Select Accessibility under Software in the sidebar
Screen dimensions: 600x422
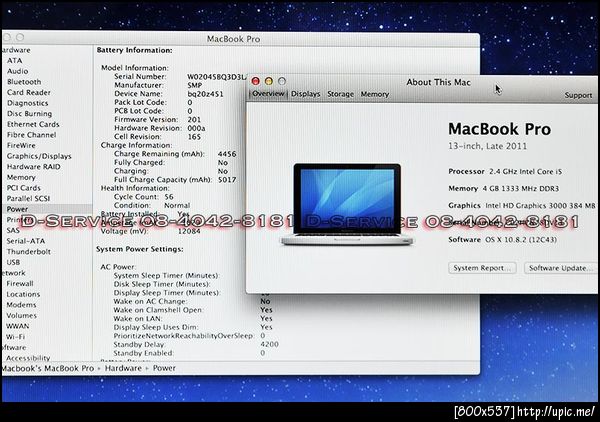tap(28, 358)
